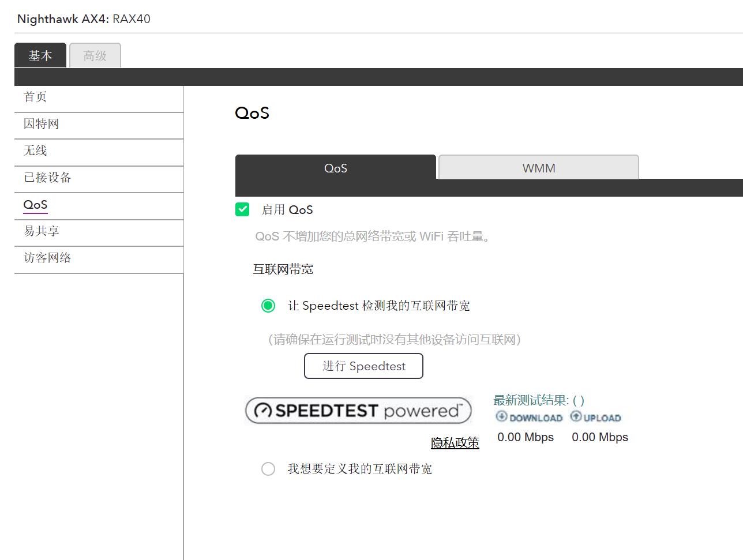Click the 高级 tab
The height and width of the screenshot is (560, 743).
(95, 55)
